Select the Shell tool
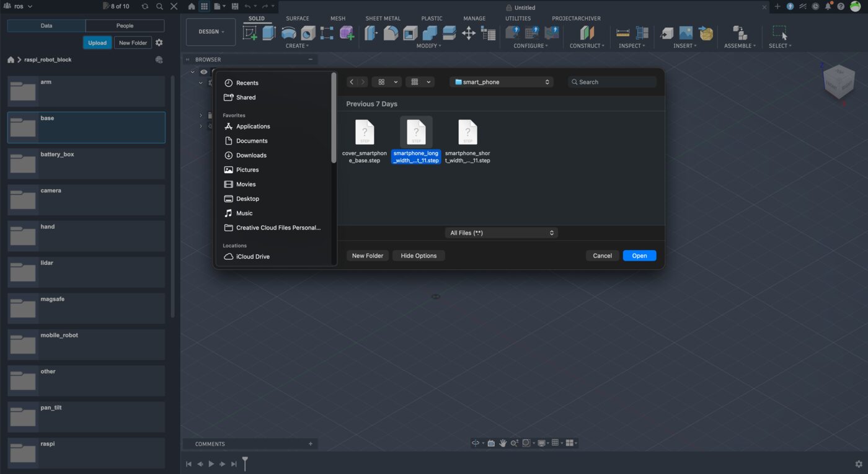The width and height of the screenshot is (868, 474). pos(410,33)
